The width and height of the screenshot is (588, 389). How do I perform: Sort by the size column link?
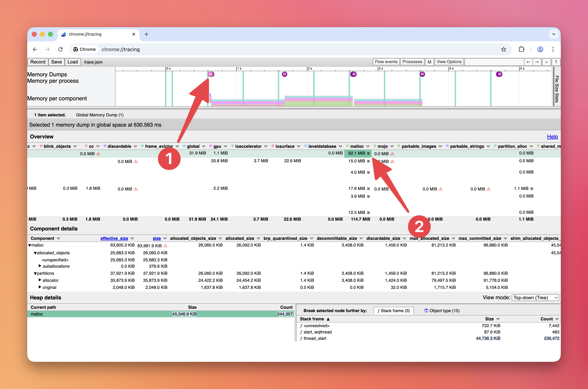[x=157, y=238]
